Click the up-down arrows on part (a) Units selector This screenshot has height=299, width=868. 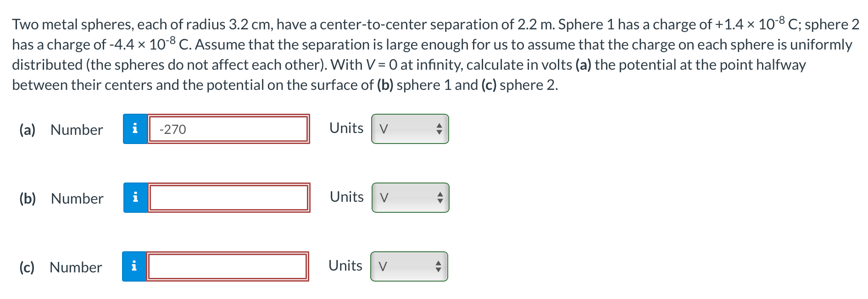[x=439, y=129]
